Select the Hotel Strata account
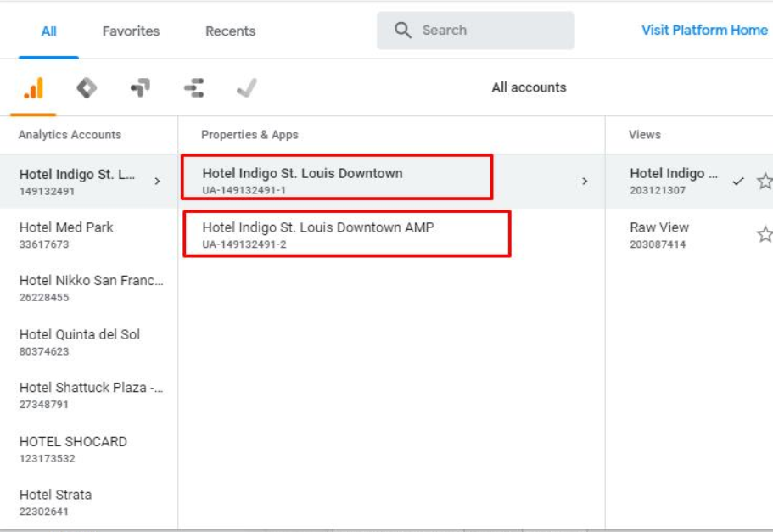The image size is (773, 532). click(x=89, y=502)
